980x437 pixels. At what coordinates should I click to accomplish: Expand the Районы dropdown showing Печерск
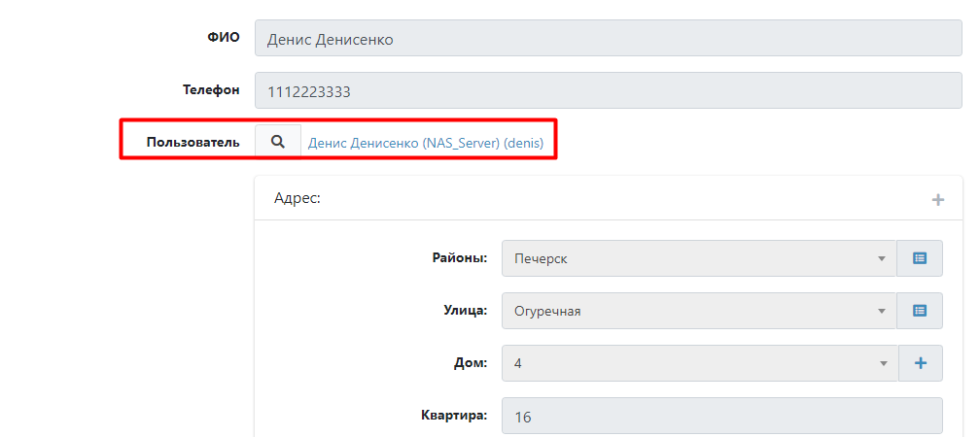pyautogui.click(x=698, y=258)
